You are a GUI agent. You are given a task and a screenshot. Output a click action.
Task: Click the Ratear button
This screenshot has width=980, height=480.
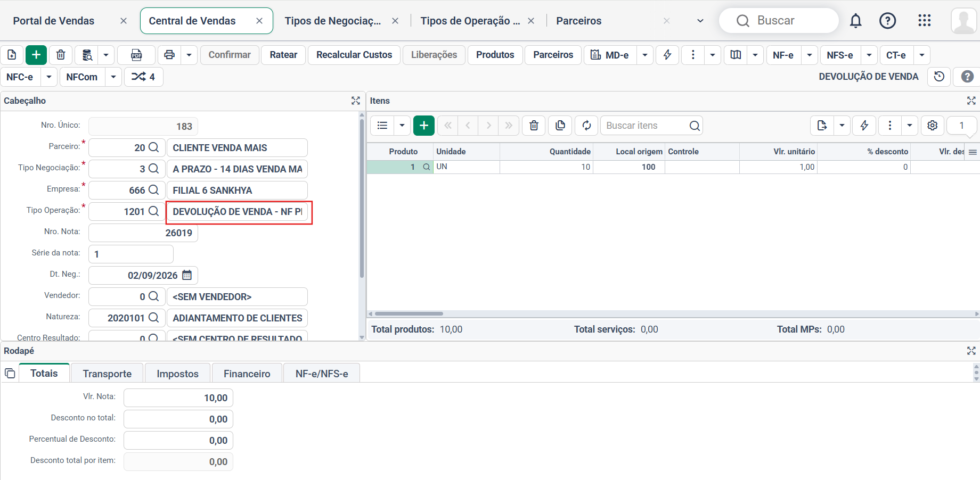[283, 55]
